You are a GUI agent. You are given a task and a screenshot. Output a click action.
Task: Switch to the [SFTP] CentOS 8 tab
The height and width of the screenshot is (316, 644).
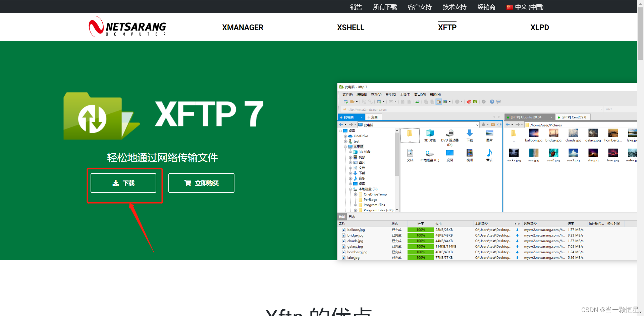click(573, 117)
